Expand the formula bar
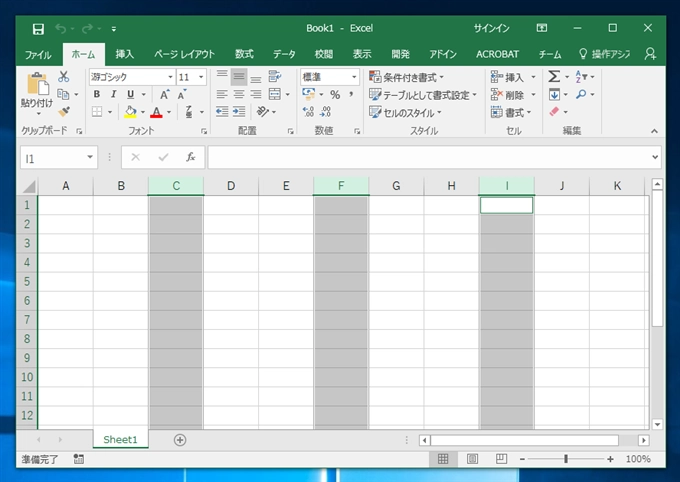680x482 pixels. coord(655,157)
